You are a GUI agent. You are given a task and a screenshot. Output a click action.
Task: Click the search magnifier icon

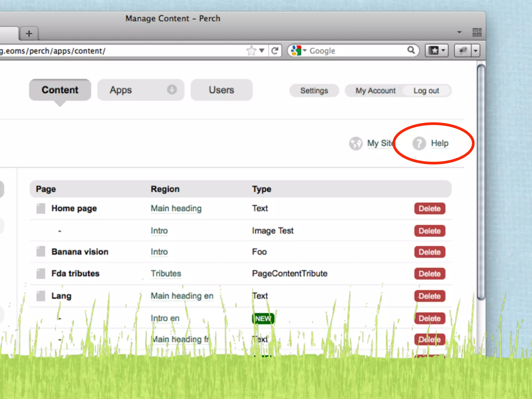tap(411, 50)
